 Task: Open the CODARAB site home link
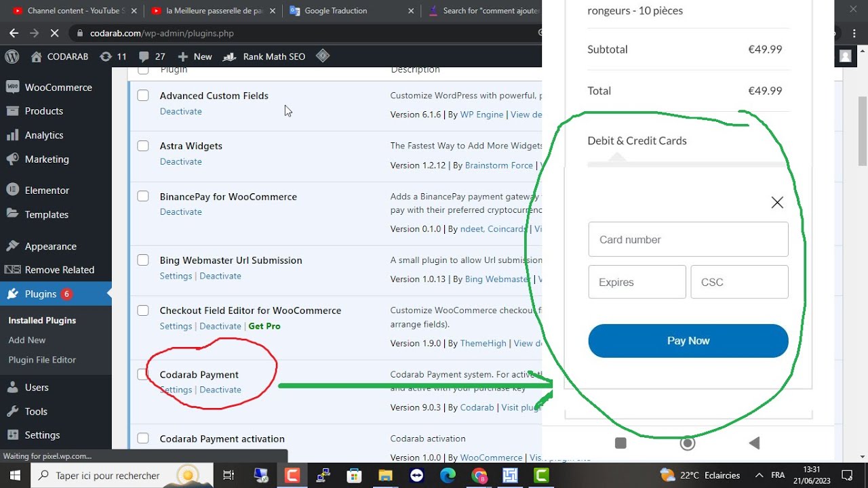(x=60, y=57)
